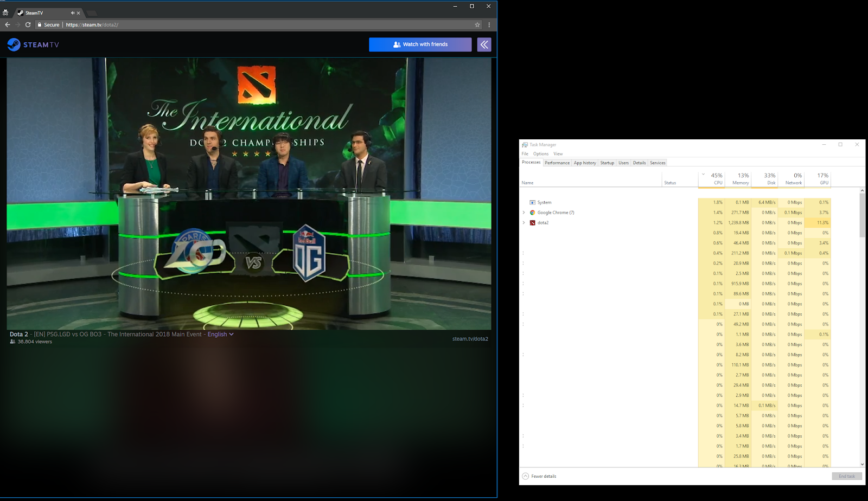Go back in the Chrome browser
This screenshot has width=868, height=501.
click(x=8, y=24)
